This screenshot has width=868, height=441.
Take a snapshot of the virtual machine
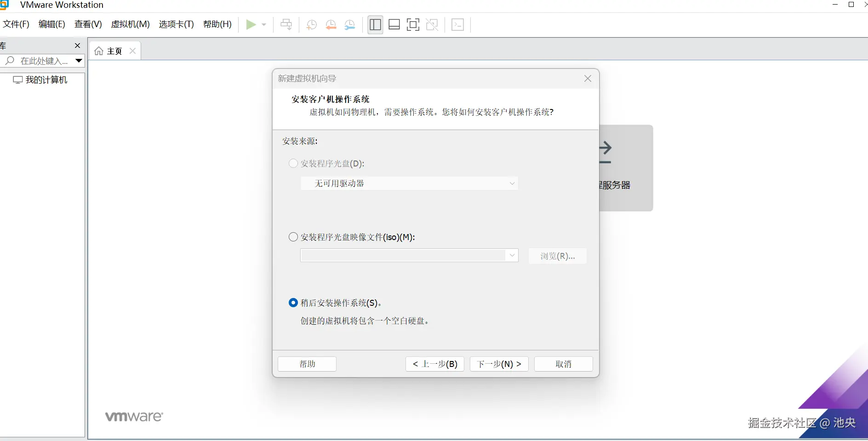tap(311, 24)
